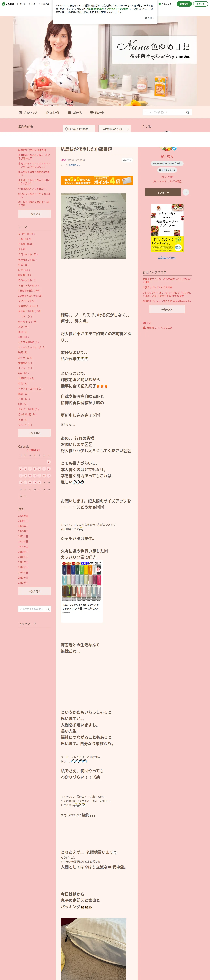
Task: Open the Ameba利用規約 link
Action: (95, 9)
